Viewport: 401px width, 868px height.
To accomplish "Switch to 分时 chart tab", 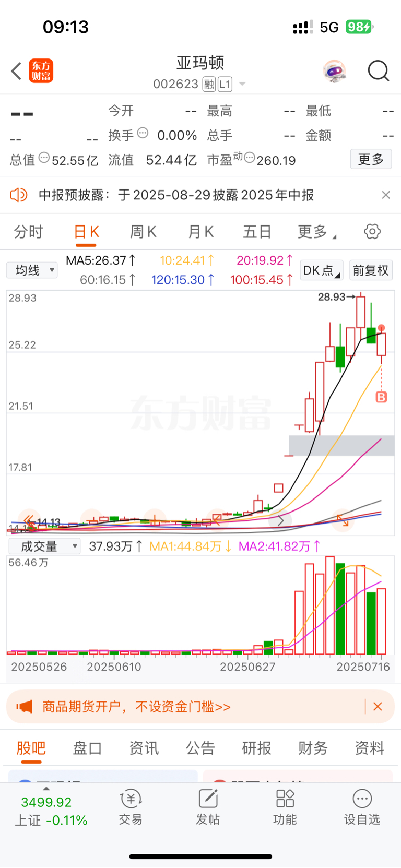I will pyautogui.click(x=28, y=232).
